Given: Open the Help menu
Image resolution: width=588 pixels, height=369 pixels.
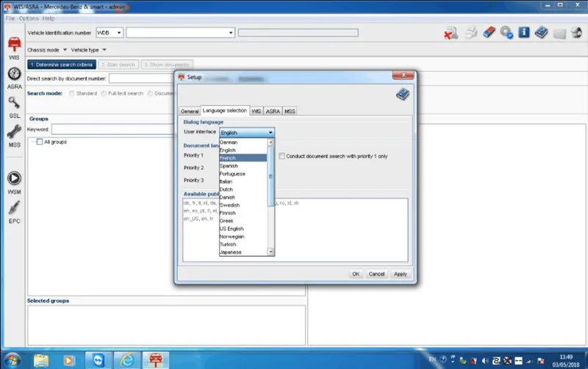Looking at the screenshot, I should point(49,18).
